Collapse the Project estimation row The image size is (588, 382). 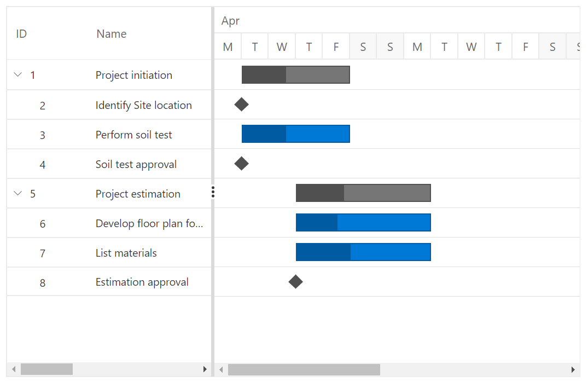point(17,193)
